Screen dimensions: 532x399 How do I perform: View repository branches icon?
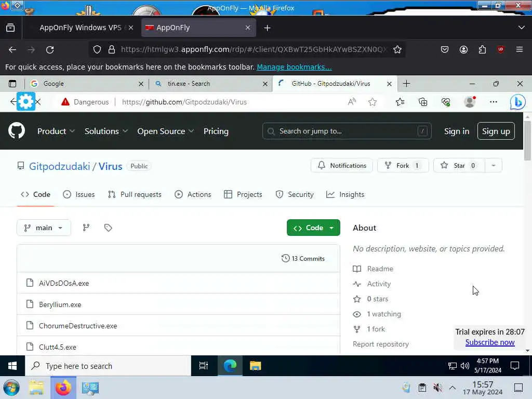pyautogui.click(x=86, y=228)
